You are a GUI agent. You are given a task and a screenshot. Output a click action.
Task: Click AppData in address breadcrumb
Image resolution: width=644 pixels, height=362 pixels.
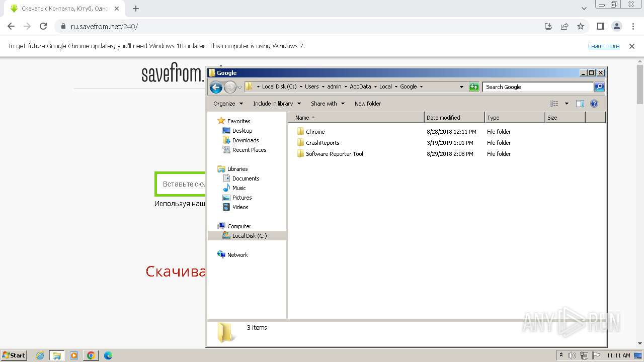360,86
